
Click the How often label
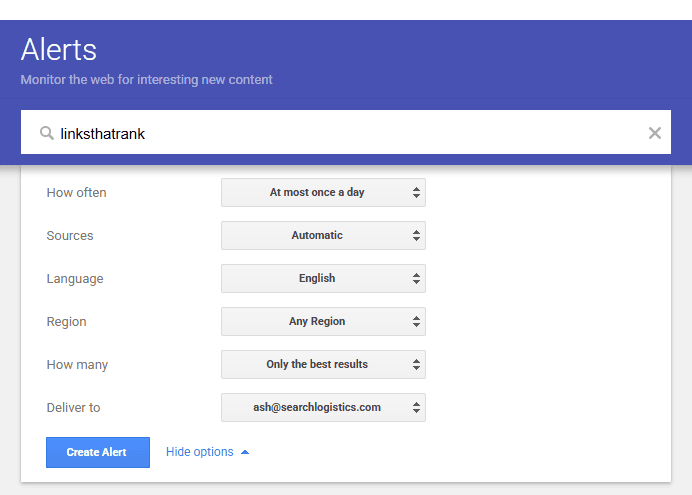coord(76,193)
